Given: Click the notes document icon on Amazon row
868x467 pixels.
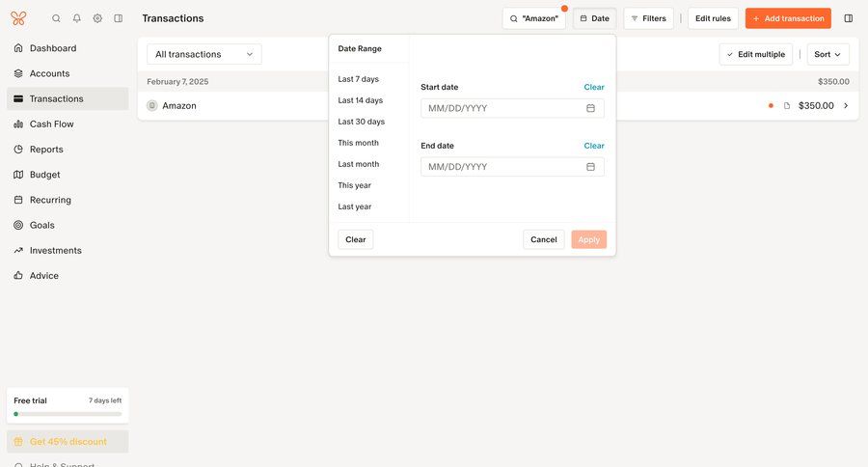Looking at the screenshot, I should (x=787, y=105).
